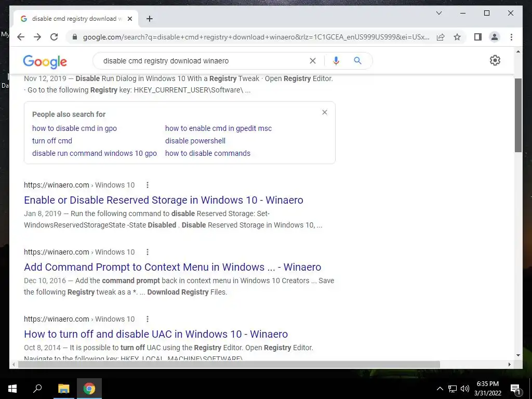Open the volume control in system tray
Image resolution: width=532 pixels, height=399 pixels.
tap(465, 389)
